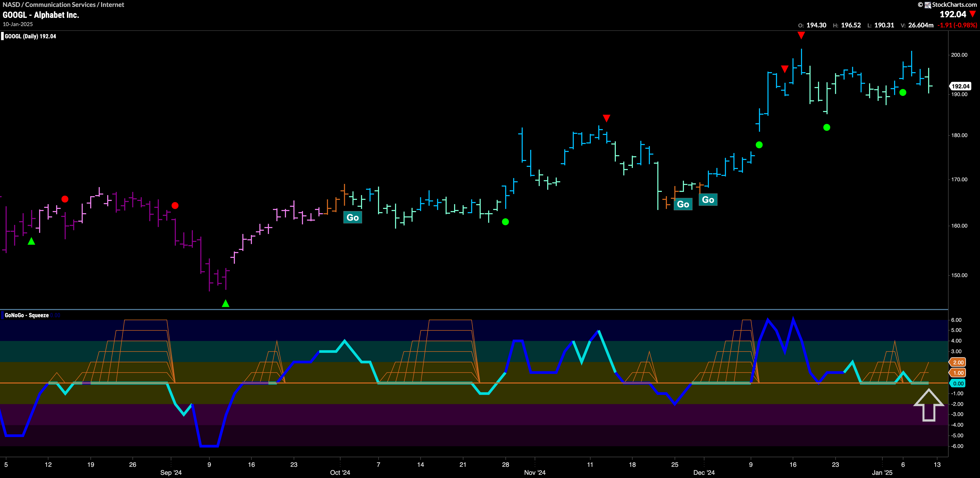Click the Go label near November 25
Image resolution: width=980 pixels, height=478 pixels.
tap(683, 204)
